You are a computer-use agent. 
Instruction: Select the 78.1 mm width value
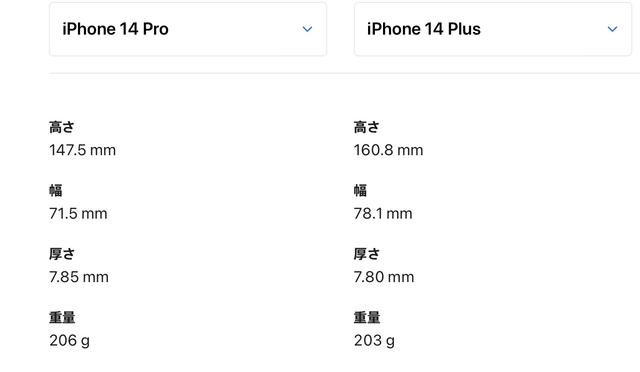(383, 214)
